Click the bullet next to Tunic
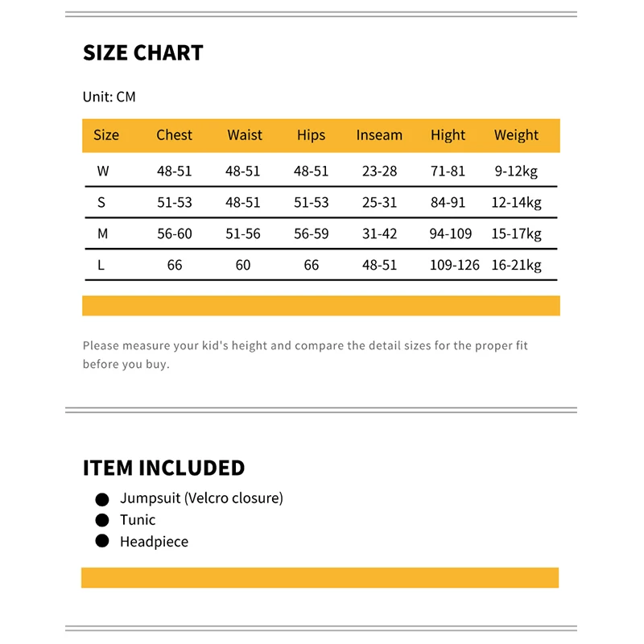This screenshot has width=644, height=644. (101, 520)
